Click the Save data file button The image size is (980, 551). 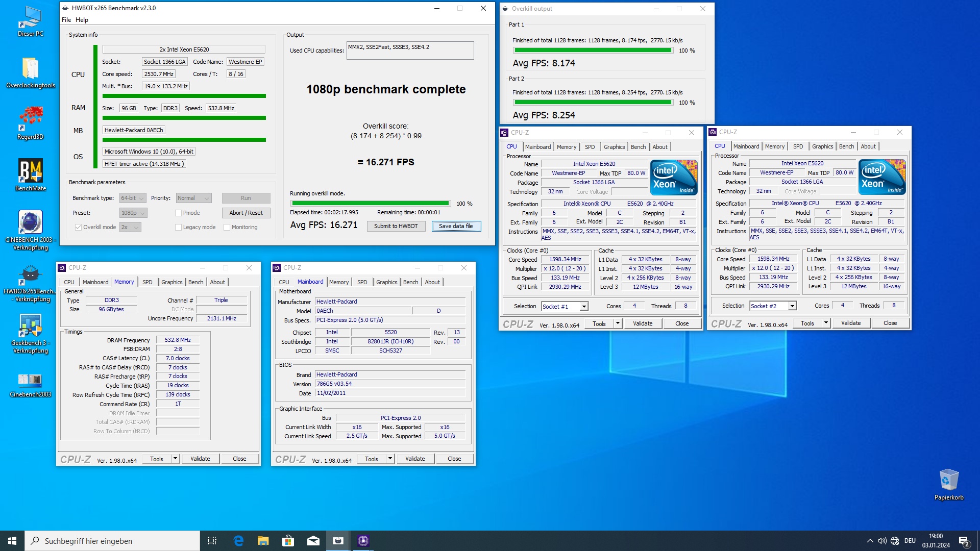click(x=456, y=226)
